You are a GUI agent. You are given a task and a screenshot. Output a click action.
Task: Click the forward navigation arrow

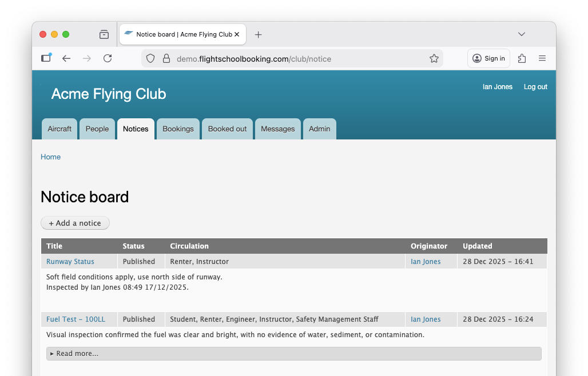[87, 58]
